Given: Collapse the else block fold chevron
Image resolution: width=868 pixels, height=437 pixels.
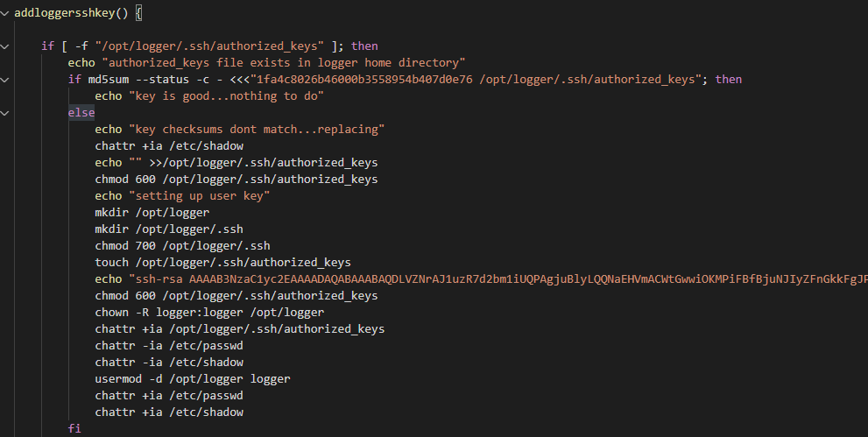Looking at the screenshot, I should [x=4, y=113].
